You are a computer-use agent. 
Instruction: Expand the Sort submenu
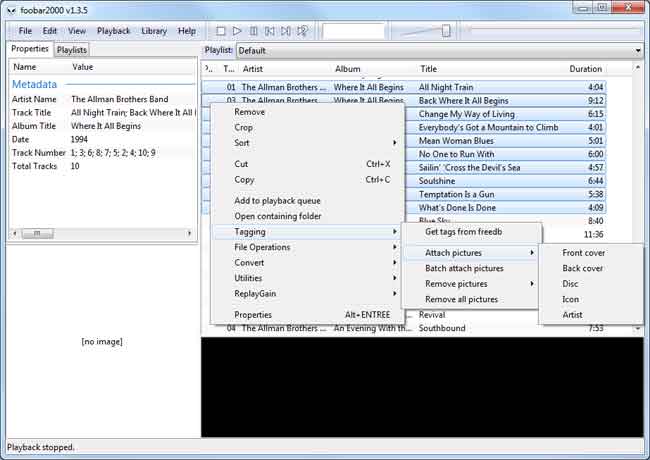pos(307,143)
